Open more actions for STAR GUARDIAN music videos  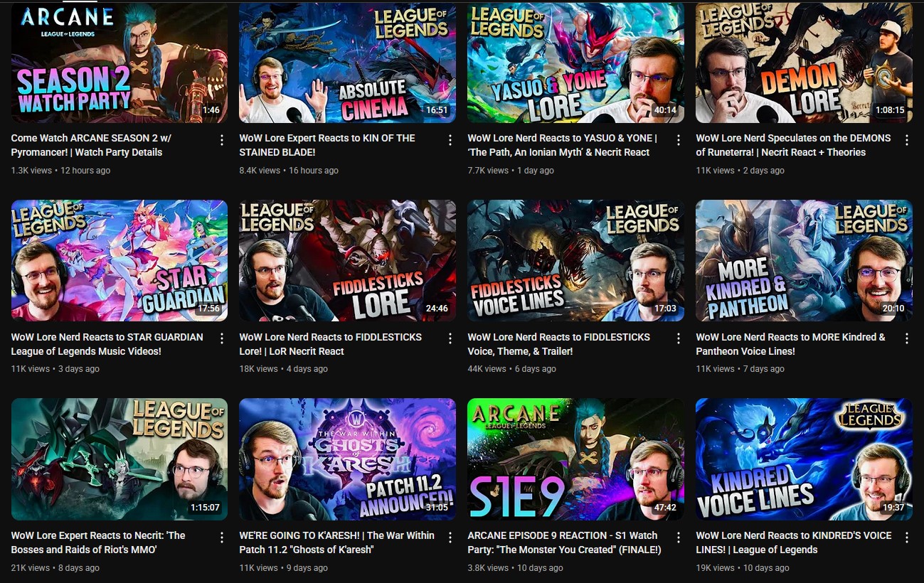pyautogui.click(x=221, y=338)
